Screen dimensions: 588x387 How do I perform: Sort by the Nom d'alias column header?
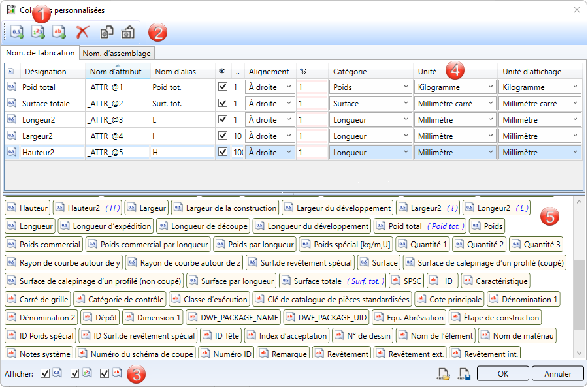[x=183, y=71]
